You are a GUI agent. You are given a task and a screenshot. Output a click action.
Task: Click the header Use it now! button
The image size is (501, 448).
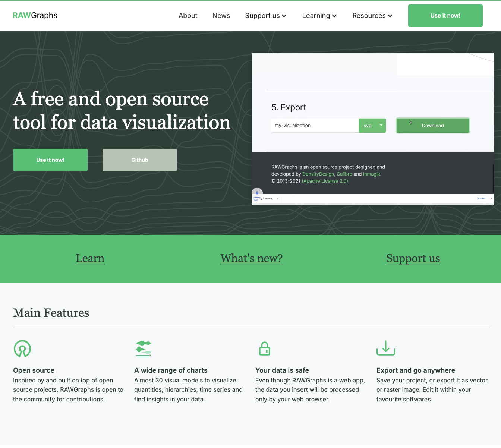[445, 16]
